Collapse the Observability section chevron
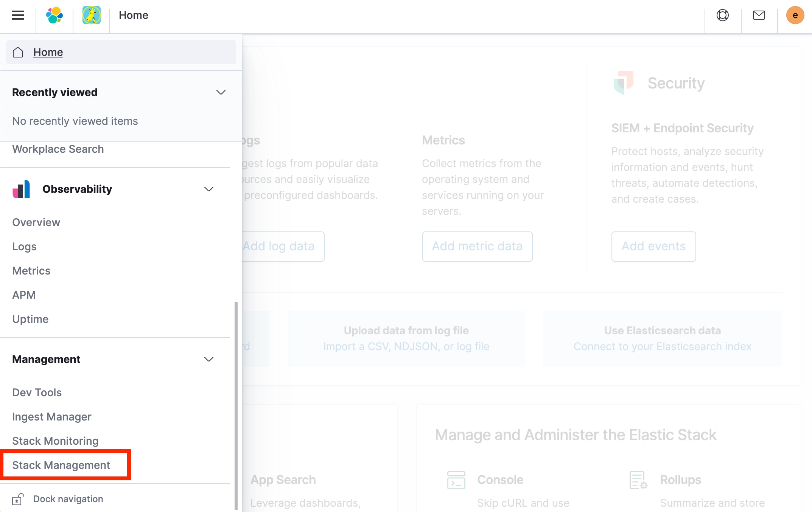Image resolution: width=812 pixels, height=512 pixels. tap(209, 189)
